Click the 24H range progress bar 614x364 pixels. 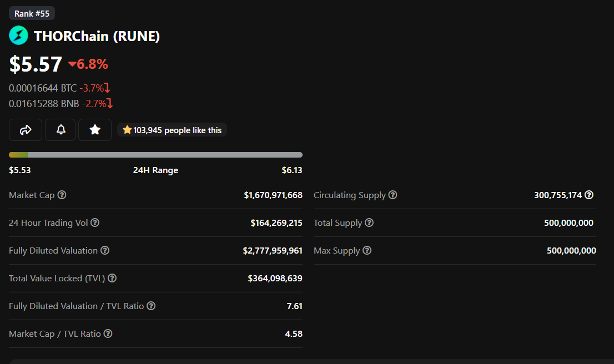point(155,155)
